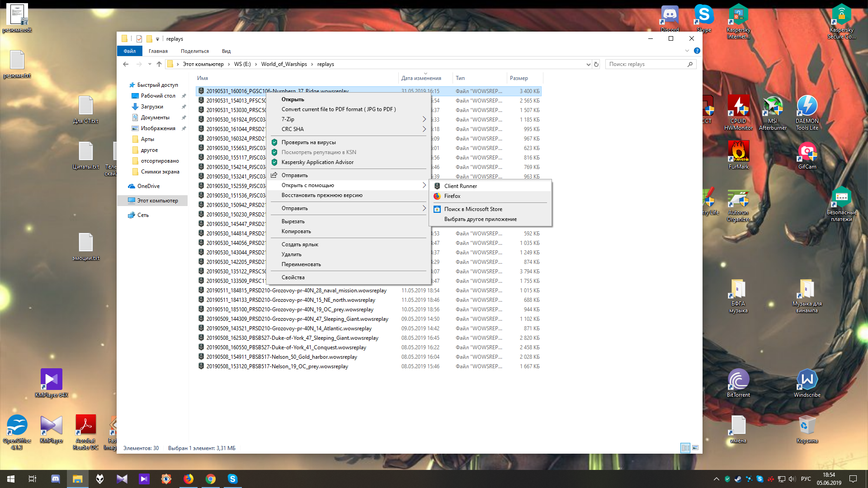
Task: Switch to Главная ribbon tab
Action: point(158,51)
